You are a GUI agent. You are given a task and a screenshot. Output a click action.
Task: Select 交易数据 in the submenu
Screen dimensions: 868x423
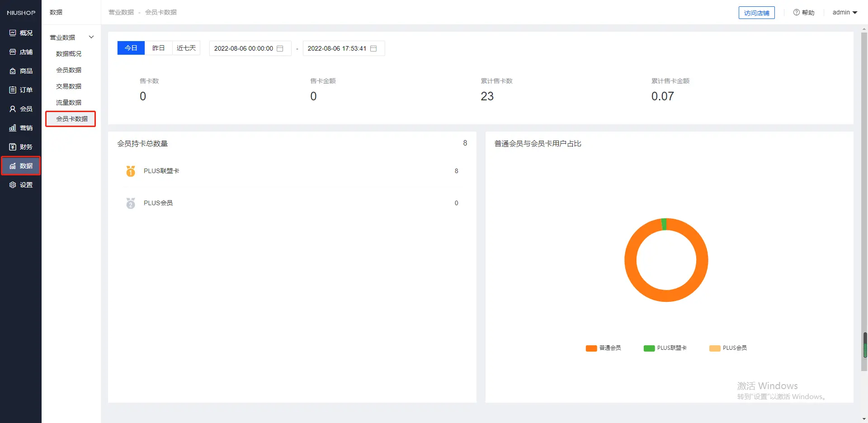coord(69,86)
